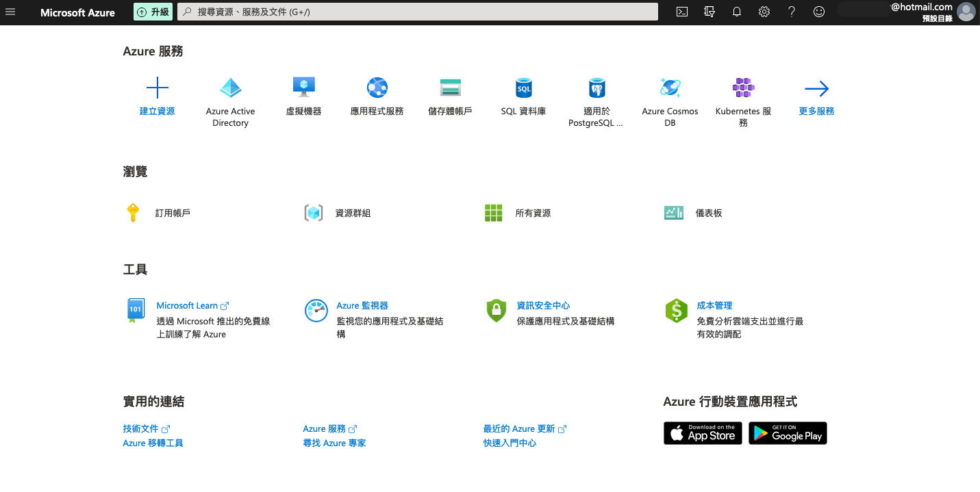Click Download on the App Store badge

click(703, 433)
